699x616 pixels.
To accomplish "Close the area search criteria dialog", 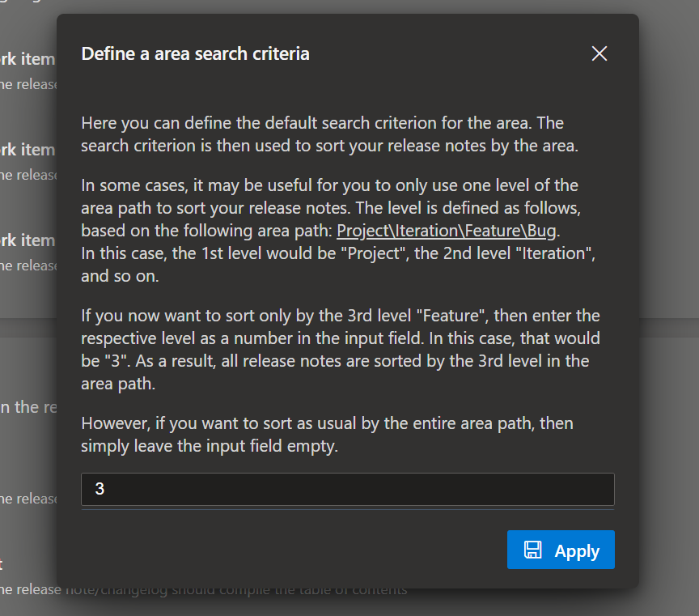I will (x=599, y=54).
